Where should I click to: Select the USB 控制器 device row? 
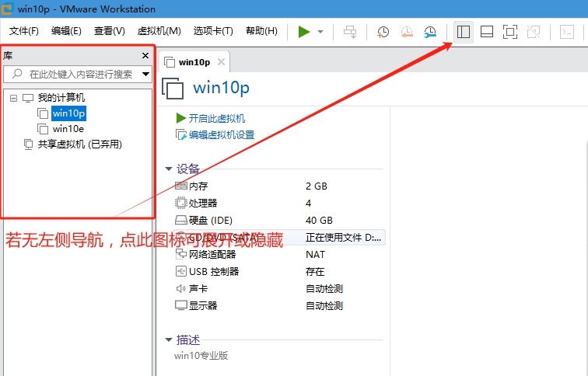coord(279,272)
